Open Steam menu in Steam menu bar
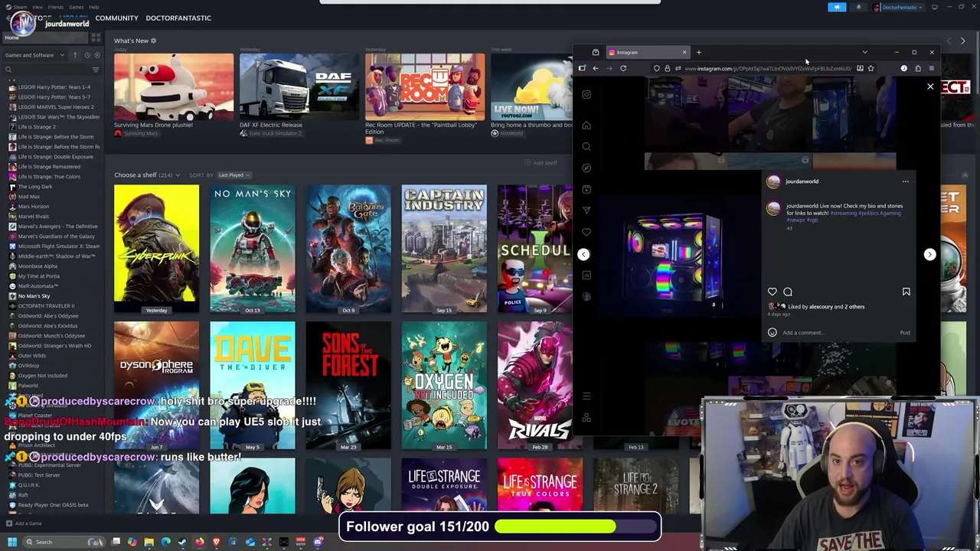 20,7
